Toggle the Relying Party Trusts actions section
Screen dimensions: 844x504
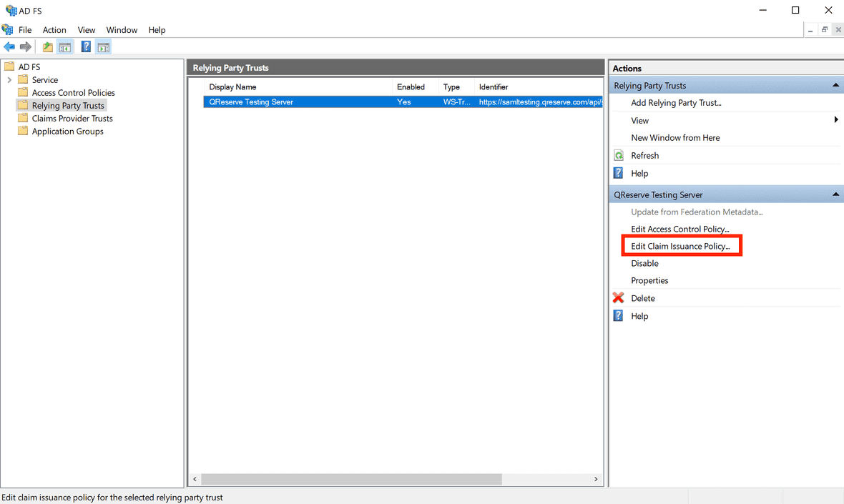[x=835, y=85]
